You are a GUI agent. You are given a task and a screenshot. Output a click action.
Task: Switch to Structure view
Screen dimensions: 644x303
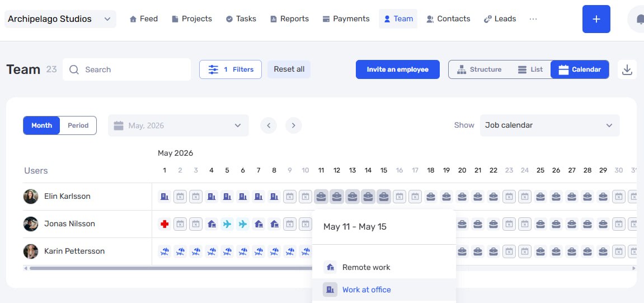[x=479, y=69]
